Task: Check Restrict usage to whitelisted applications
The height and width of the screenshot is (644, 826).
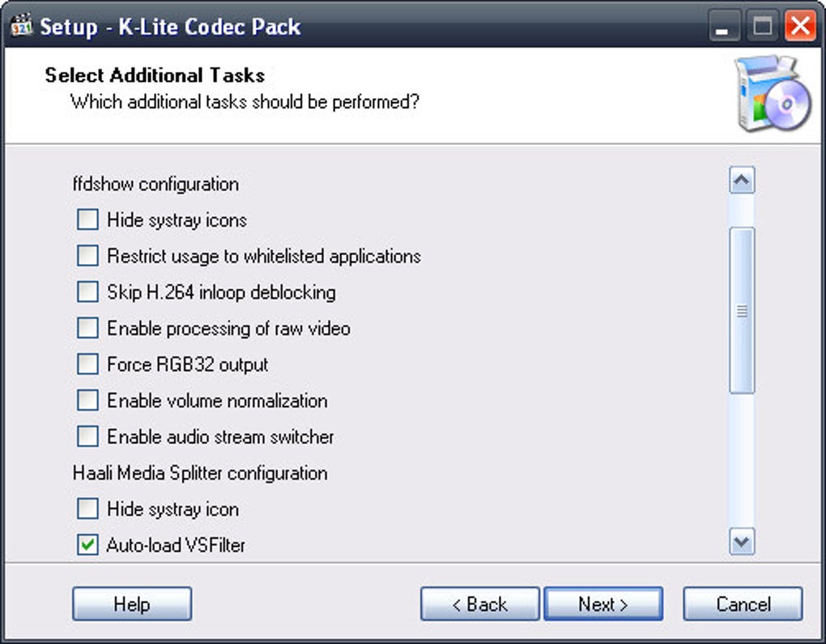Action: point(87,256)
